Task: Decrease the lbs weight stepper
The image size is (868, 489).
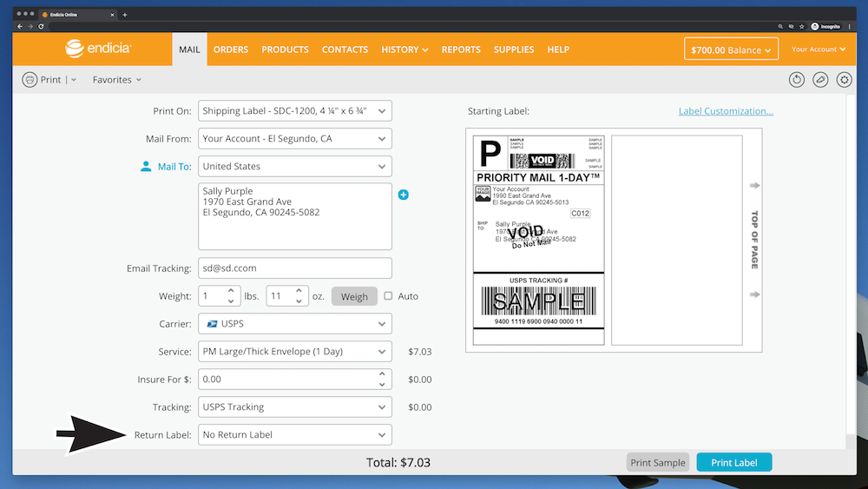Action: [231, 301]
